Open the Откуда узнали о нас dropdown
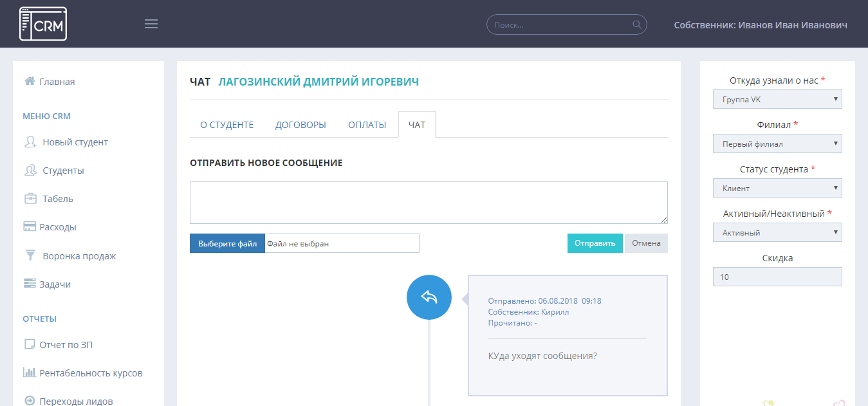This screenshot has width=868, height=406. 777,99
